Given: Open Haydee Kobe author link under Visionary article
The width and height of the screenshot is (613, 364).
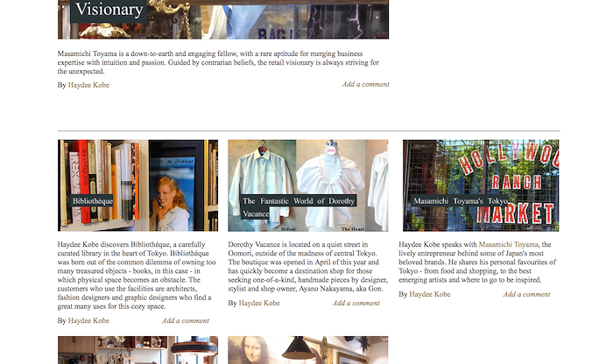Looking at the screenshot, I should [x=88, y=85].
